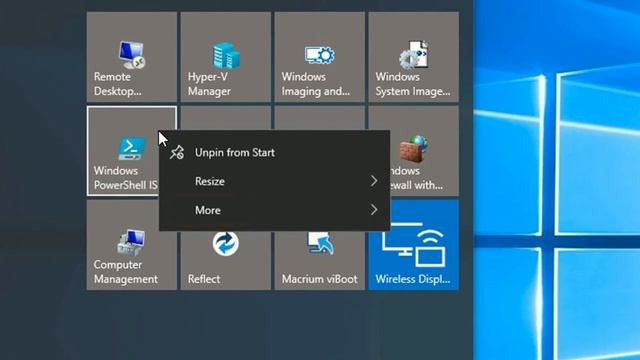
Task: Click the 'Macrium viBoot' label text
Action: [x=320, y=279]
